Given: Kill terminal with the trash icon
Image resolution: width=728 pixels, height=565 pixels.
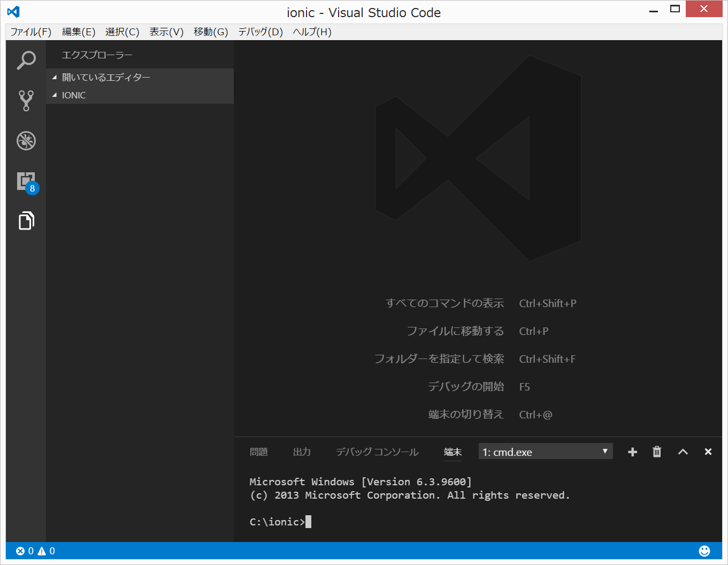Looking at the screenshot, I should (657, 452).
